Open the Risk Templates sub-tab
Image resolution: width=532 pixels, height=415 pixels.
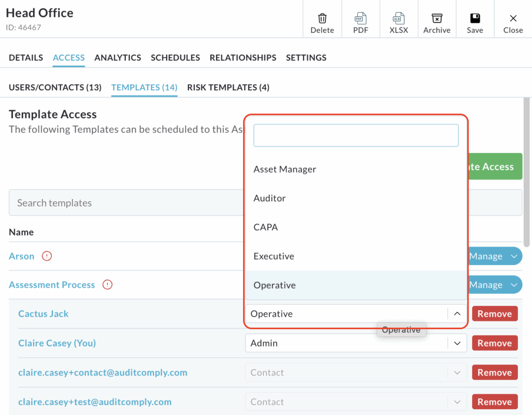coord(228,87)
